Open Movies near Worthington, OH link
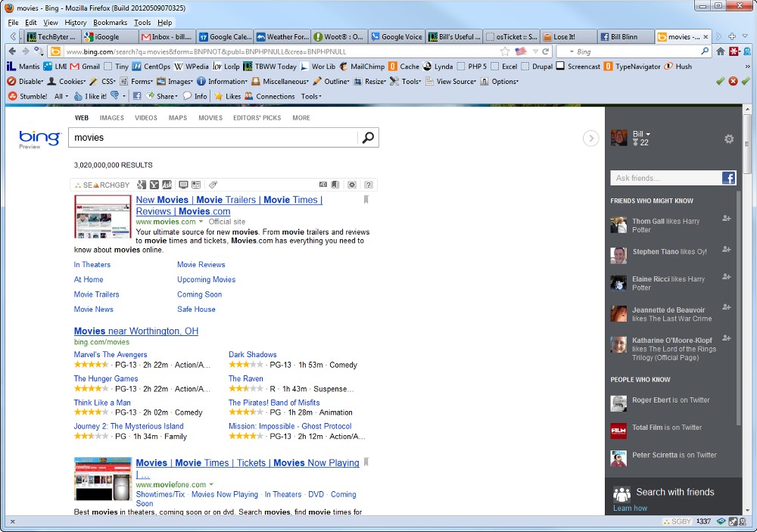 [x=136, y=331]
